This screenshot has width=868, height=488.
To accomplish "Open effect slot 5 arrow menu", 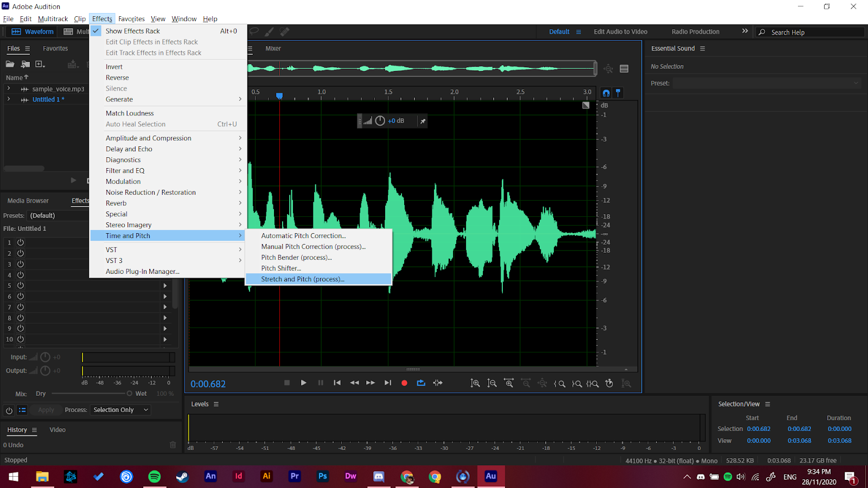I will [x=165, y=285].
